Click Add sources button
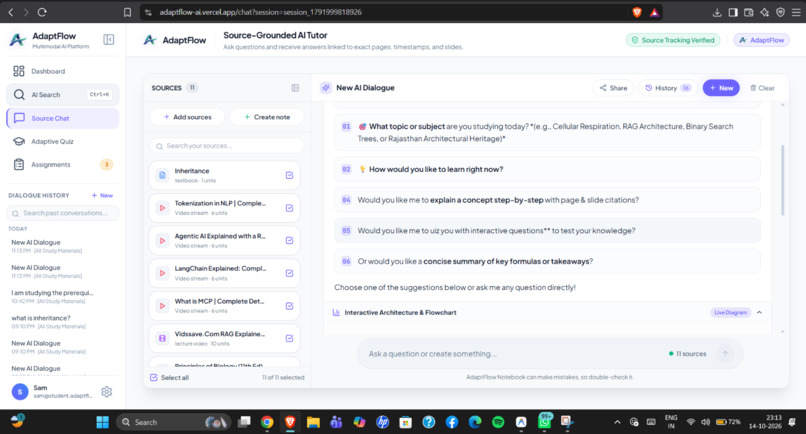Screen dimensions: 806x434 (187, 117)
